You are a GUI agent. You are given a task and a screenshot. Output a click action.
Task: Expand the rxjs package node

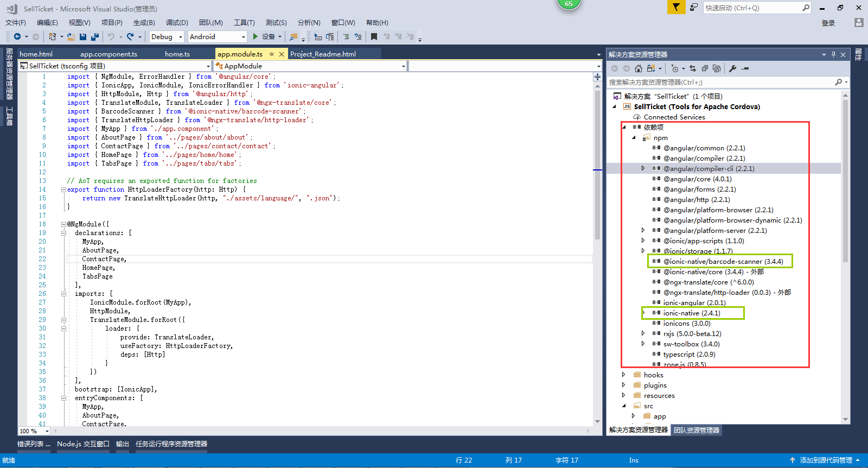coord(643,333)
